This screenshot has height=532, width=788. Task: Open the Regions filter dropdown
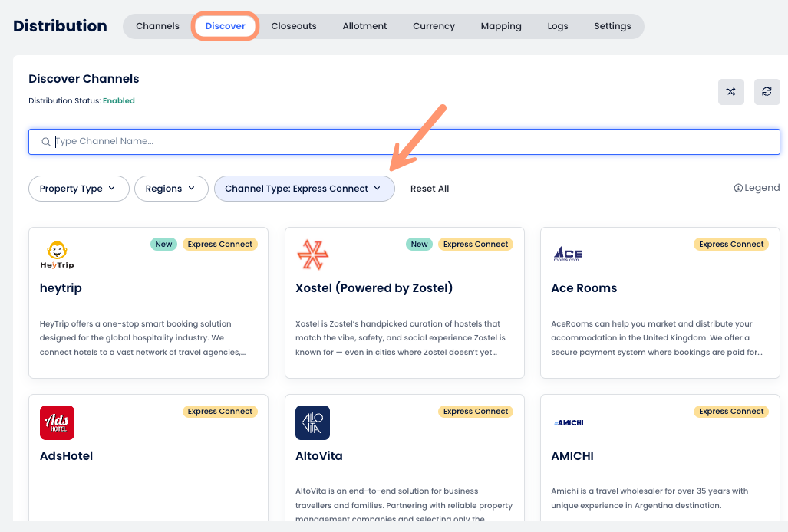pyautogui.click(x=171, y=189)
